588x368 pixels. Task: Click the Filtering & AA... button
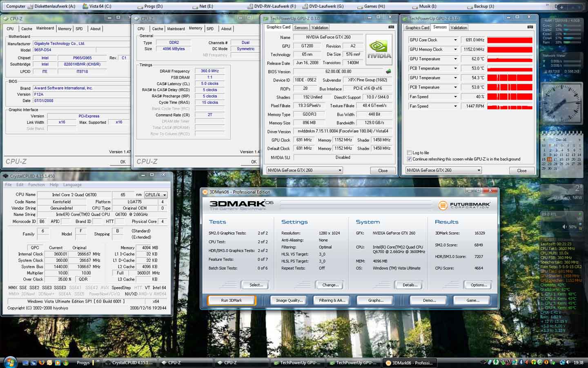click(332, 300)
